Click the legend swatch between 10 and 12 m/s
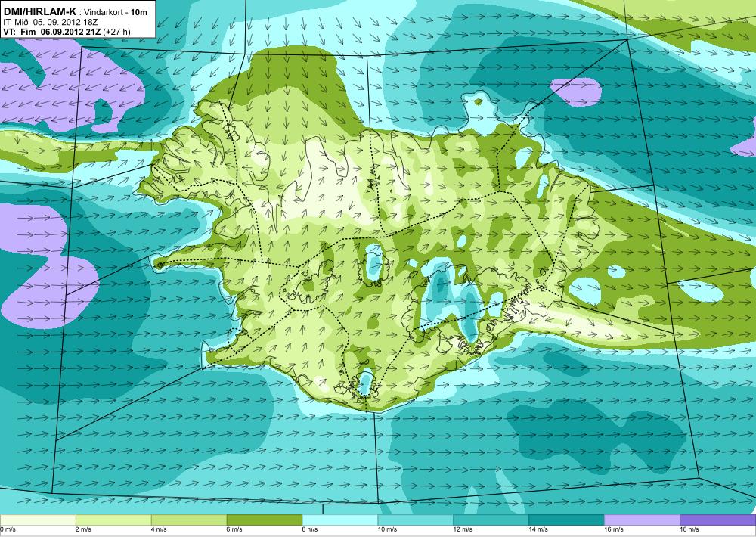Viewport: 756px width, 537px height. pos(416,520)
